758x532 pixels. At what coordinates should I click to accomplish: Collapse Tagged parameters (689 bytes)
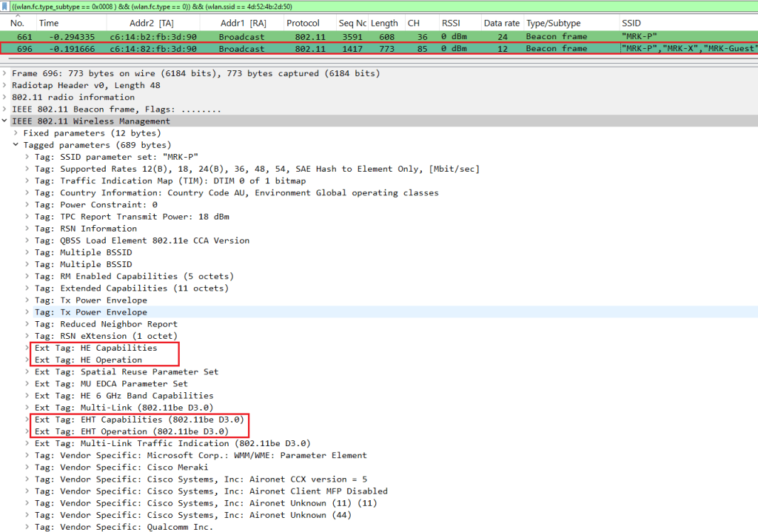(16, 145)
